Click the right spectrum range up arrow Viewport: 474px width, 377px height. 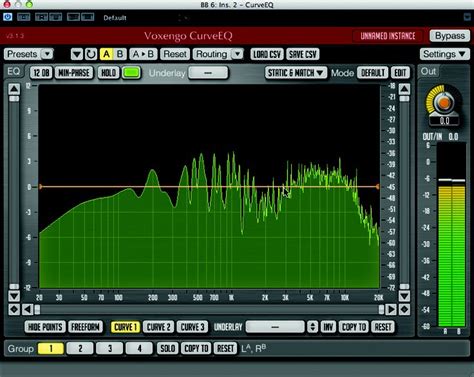pyautogui.click(x=404, y=89)
